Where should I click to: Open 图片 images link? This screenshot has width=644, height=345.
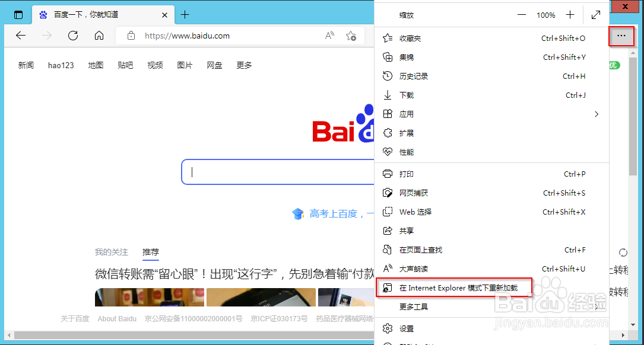tap(185, 65)
